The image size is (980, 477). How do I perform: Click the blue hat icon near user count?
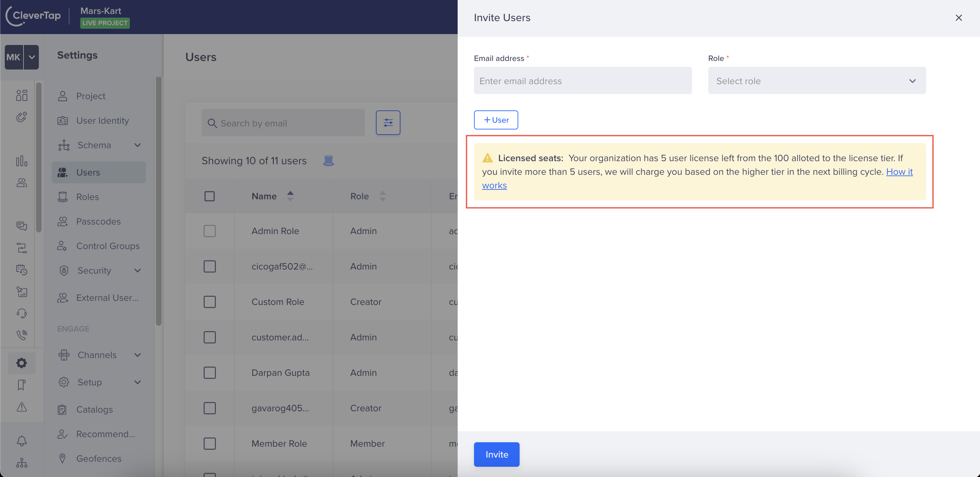[328, 161]
